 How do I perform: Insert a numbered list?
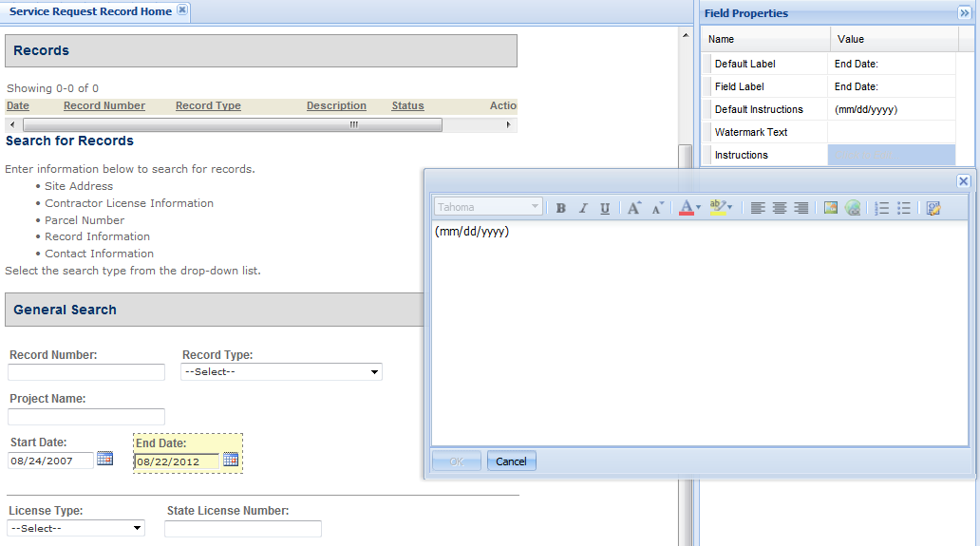pos(881,208)
